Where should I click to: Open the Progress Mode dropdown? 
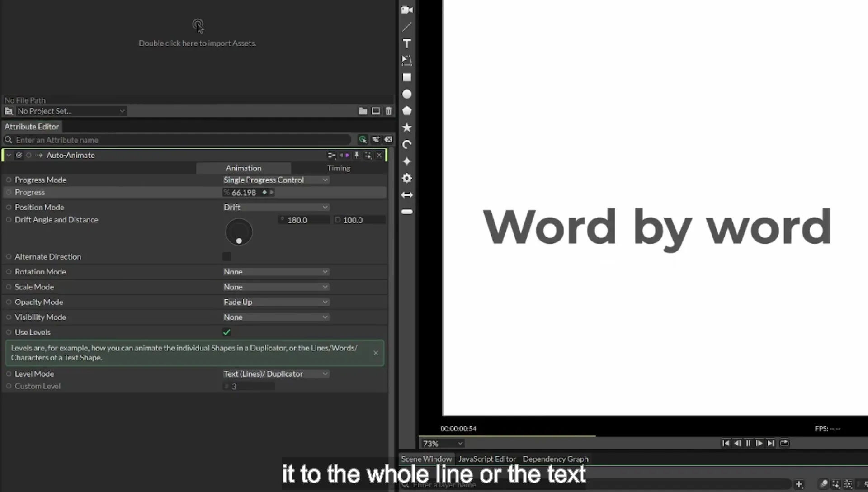(x=276, y=180)
